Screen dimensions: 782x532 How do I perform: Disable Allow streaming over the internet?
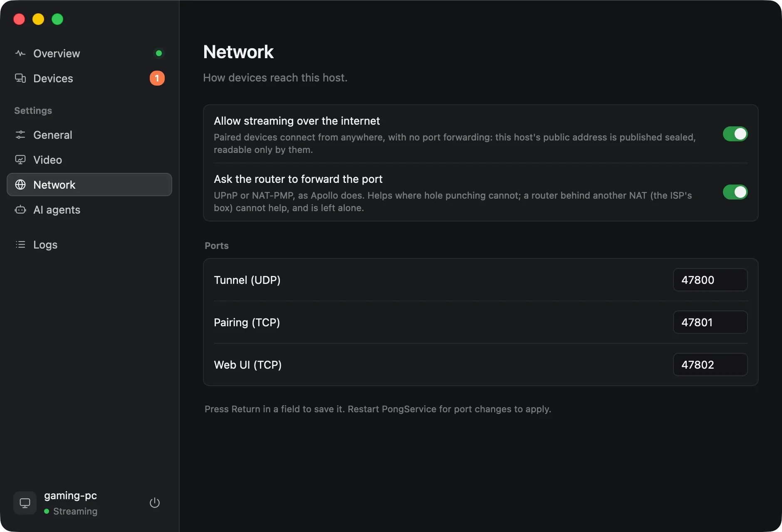[735, 134]
